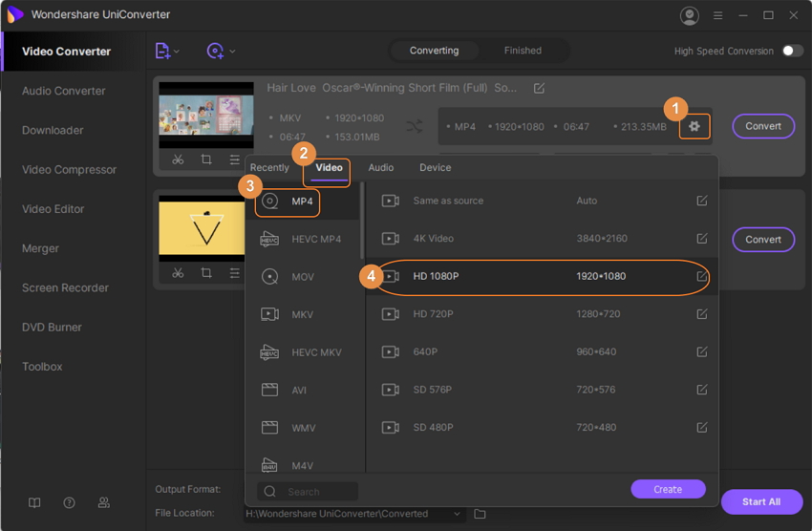
Task: Open DVD Burner in sidebar
Action: 52,327
